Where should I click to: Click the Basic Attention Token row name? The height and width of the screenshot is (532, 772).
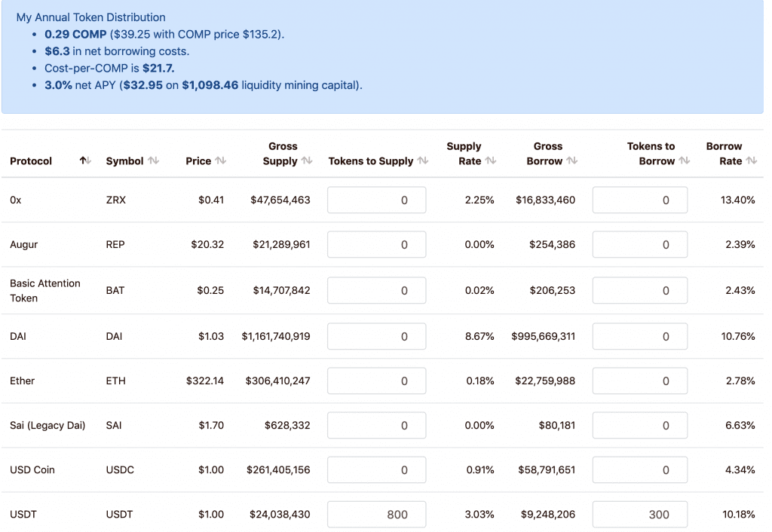click(x=44, y=291)
